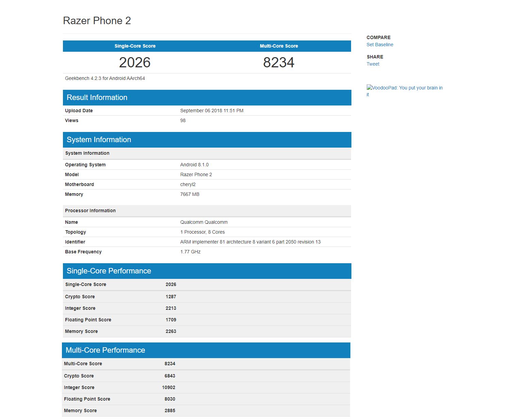Select the Android 8.1.0 value

pyautogui.click(x=195, y=165)
